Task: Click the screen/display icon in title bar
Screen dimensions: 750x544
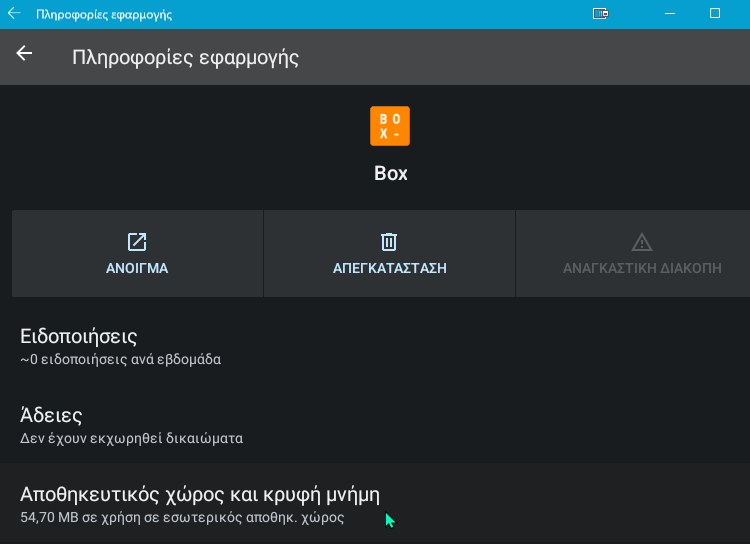Action: coord(600,13)
